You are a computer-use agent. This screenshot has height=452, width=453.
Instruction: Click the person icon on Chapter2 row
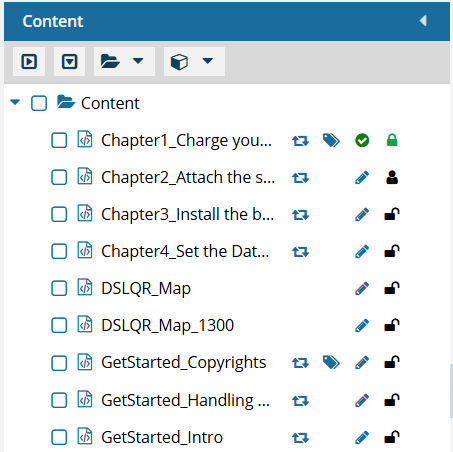[x=392, y=177]
